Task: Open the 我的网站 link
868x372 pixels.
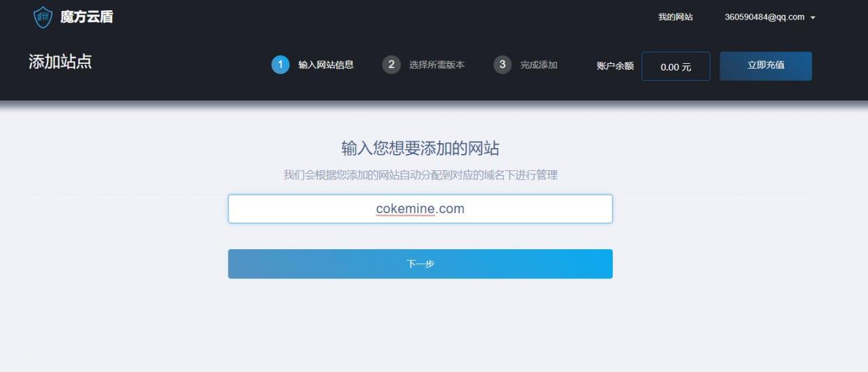Action: pyautogui.click(x=675, y=17)
